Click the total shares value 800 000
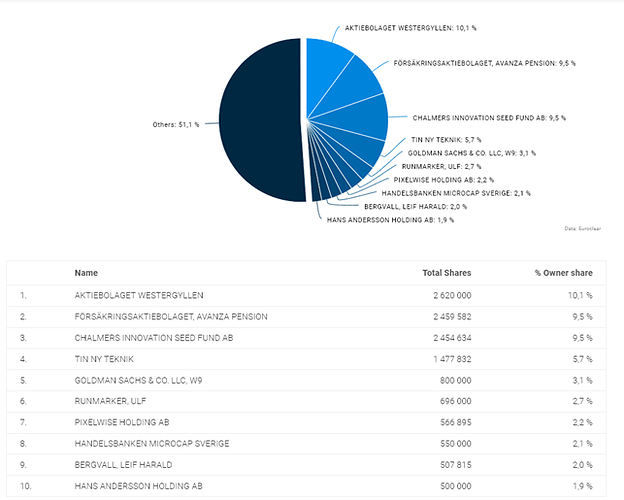The image size is (624, 500). point(455,380)
